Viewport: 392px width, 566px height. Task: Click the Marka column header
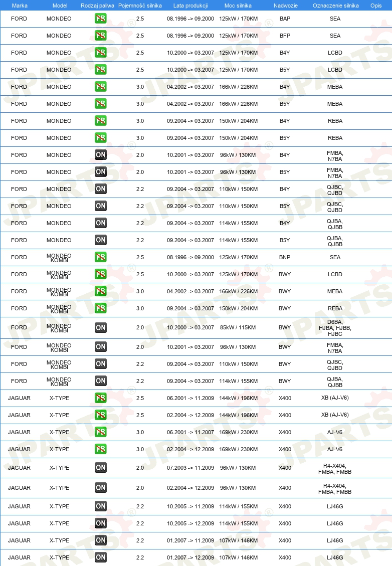20,6
